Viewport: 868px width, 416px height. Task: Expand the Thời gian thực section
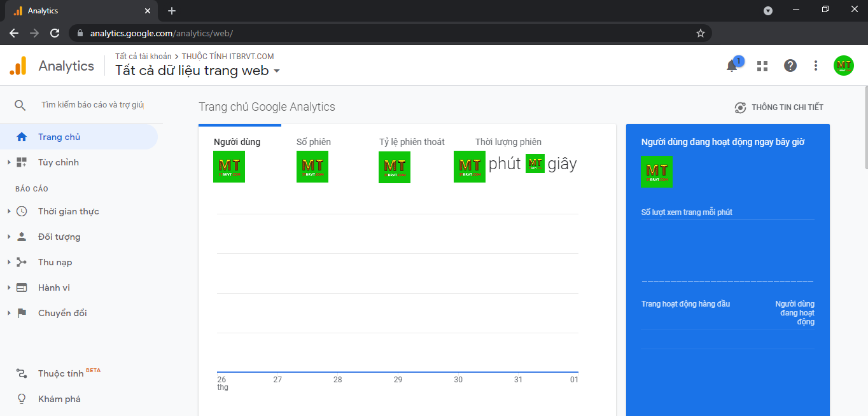10,211
